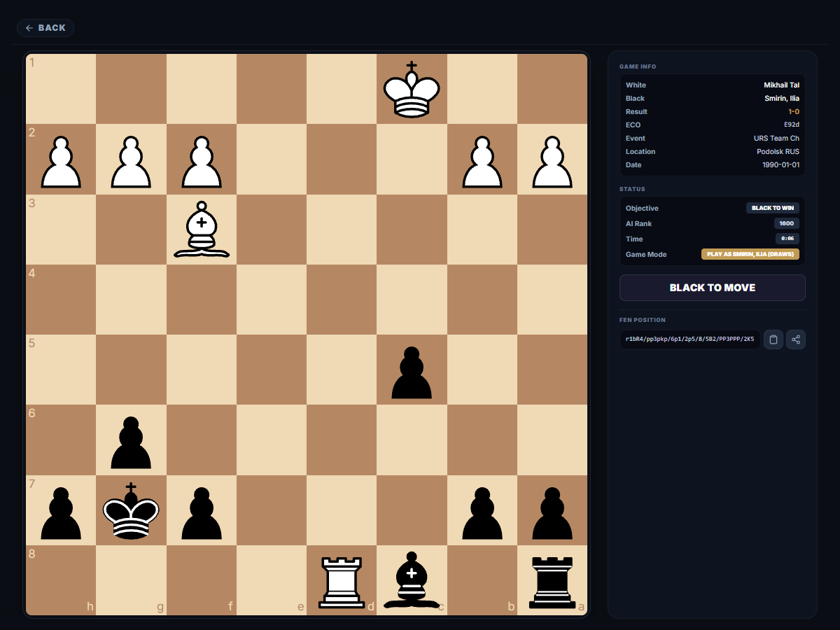The width and height of the screenshot is (840, 630).
Task: Go back using the Back button
Action: pos(45,28)
